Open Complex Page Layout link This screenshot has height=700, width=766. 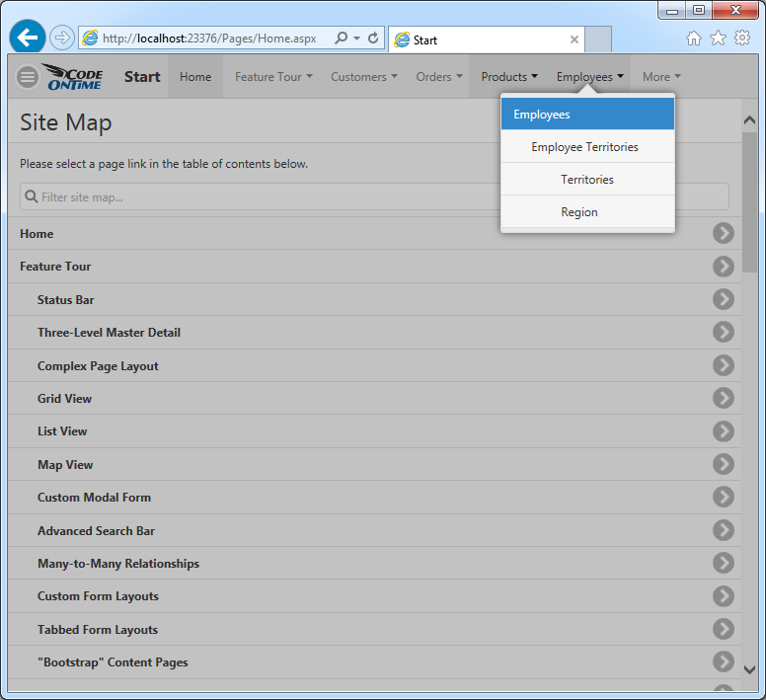point(98,366)
